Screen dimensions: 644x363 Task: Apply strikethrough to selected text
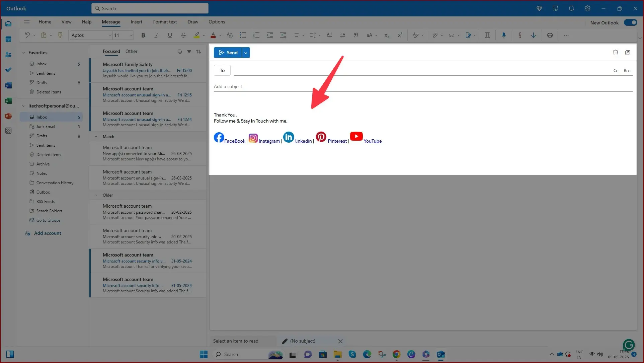(183, 35)
